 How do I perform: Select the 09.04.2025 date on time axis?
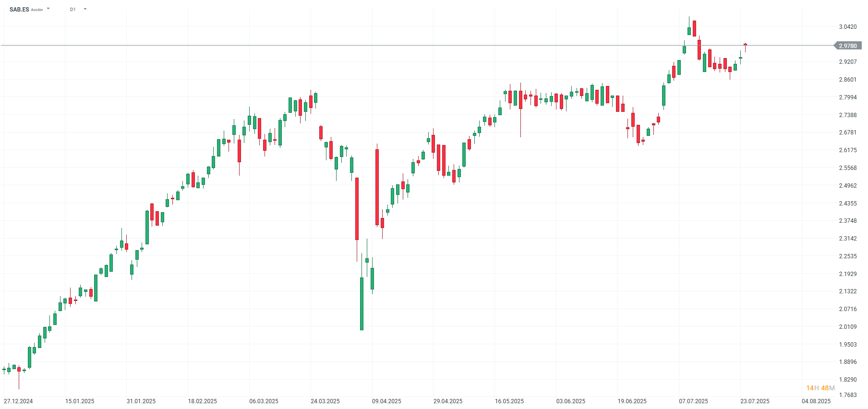(386, 401)
